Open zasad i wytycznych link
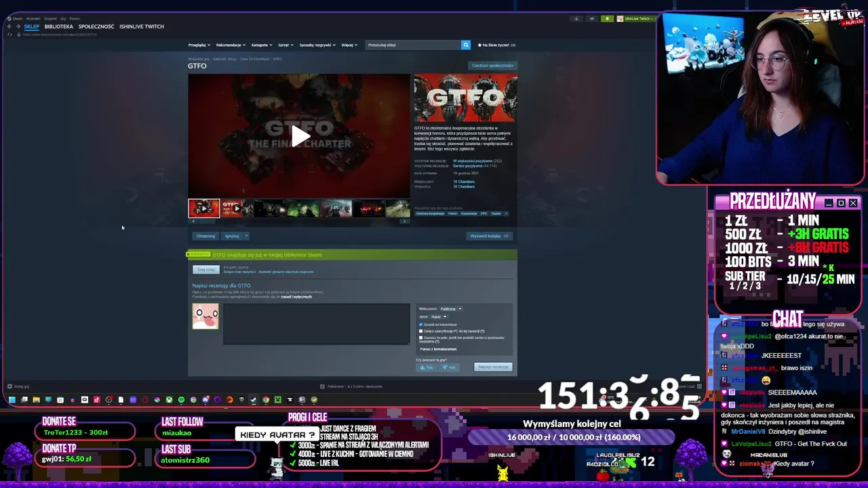 296,297
